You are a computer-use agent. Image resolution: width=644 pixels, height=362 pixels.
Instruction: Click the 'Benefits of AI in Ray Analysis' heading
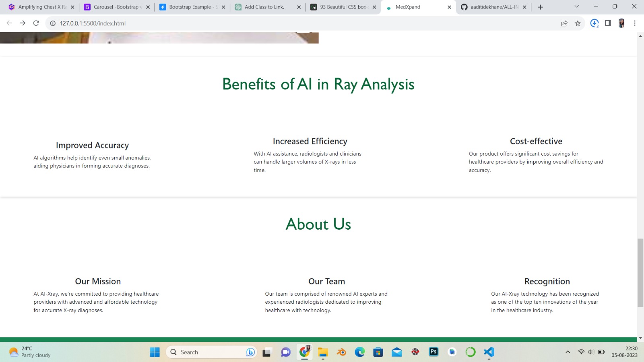click(318, 84)
